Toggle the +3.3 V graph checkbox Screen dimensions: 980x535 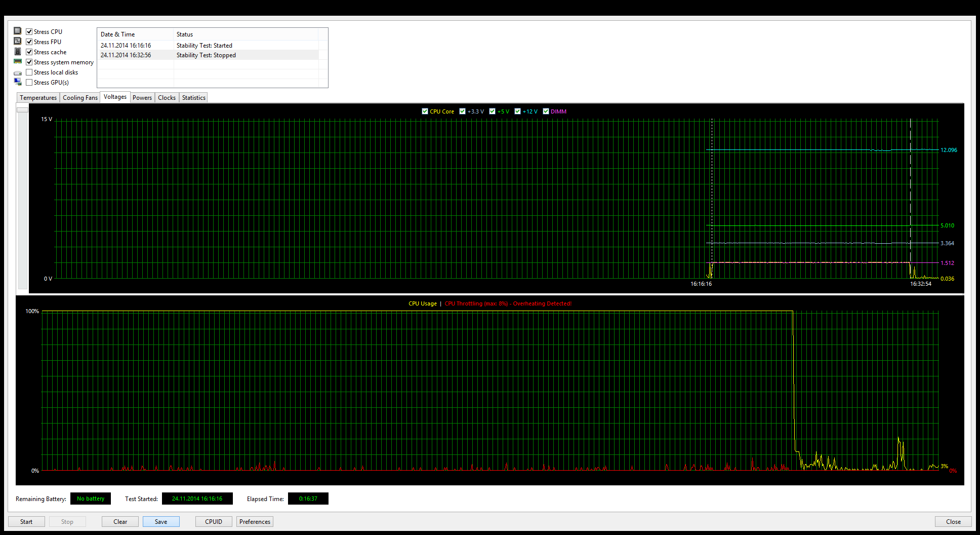[463, 111]
